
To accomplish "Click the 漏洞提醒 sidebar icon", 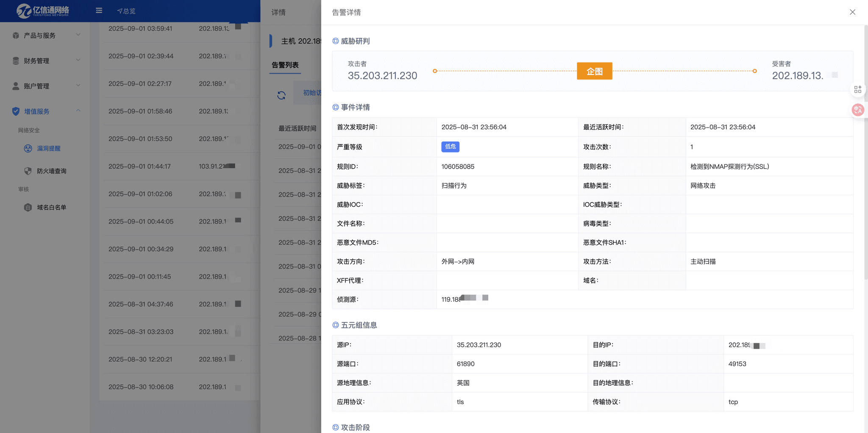I will [28, 149].
